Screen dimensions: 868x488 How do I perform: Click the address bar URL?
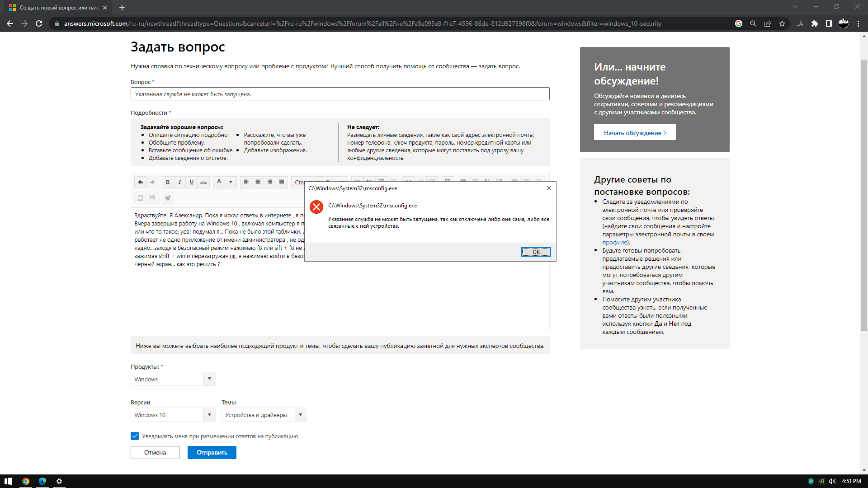point(363,23)
